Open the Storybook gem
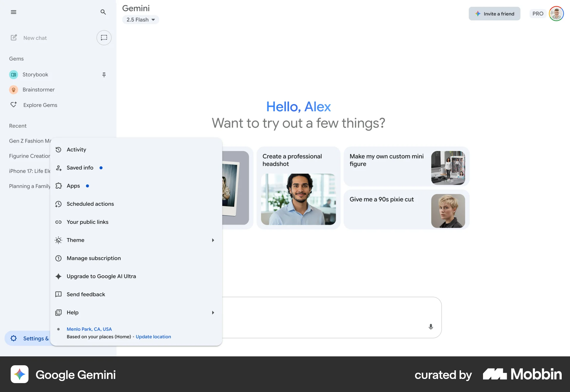 tap(35, 75)
